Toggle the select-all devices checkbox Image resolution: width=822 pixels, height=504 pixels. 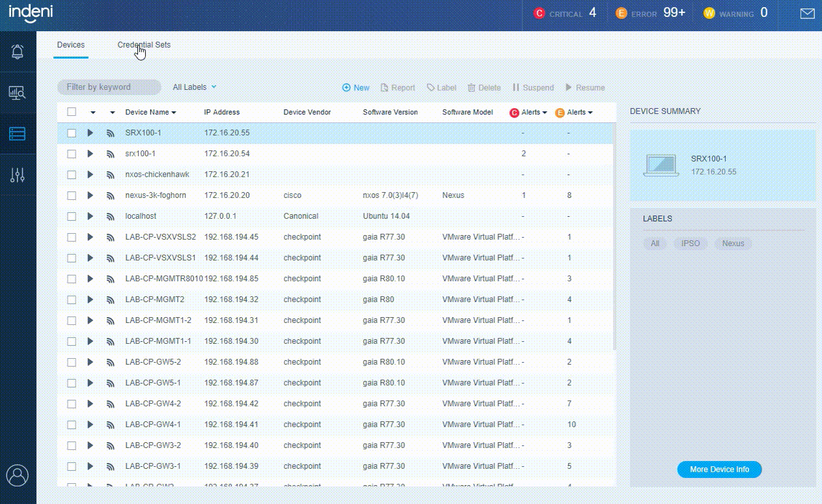pyautogui.click(x=72, y=112)
